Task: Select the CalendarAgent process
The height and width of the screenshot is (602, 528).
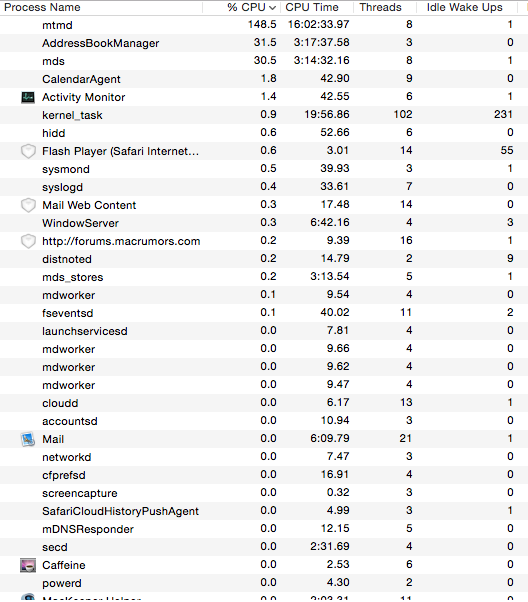Action: (81, 79)
